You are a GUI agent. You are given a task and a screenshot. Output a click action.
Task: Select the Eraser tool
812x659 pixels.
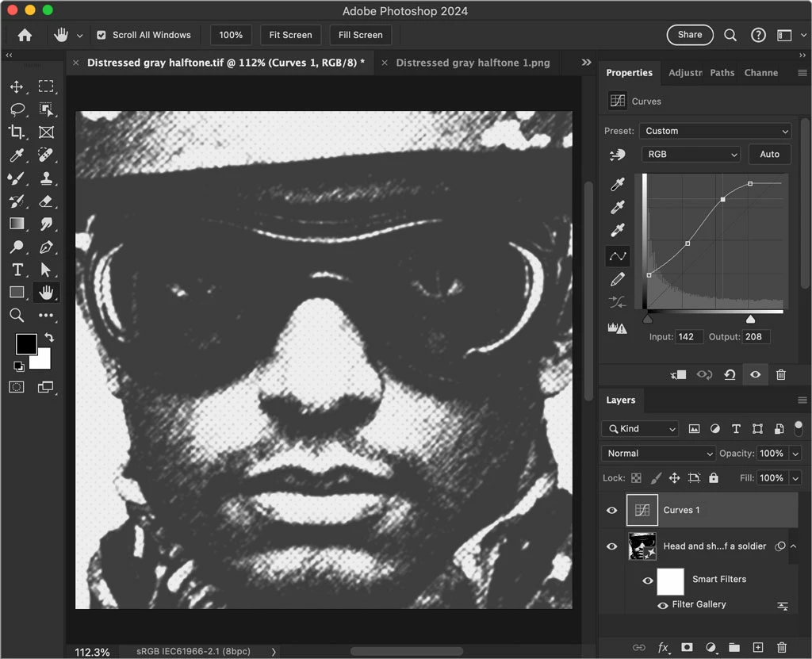[x=46, y=201]
